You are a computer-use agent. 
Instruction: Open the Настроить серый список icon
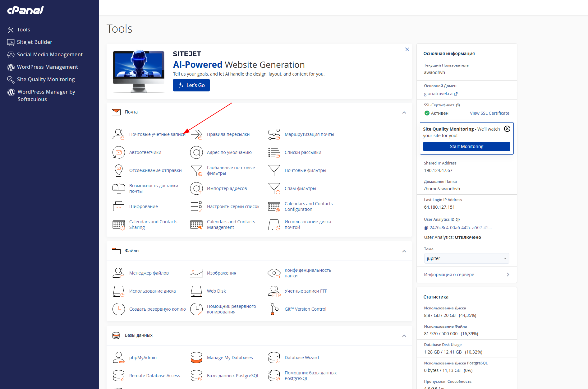point(196,206)
